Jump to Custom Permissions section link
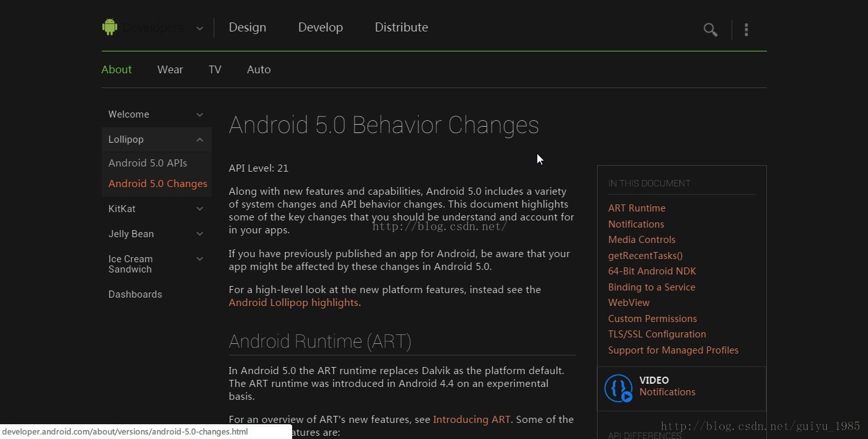868x439 pixels. (652, 319)
